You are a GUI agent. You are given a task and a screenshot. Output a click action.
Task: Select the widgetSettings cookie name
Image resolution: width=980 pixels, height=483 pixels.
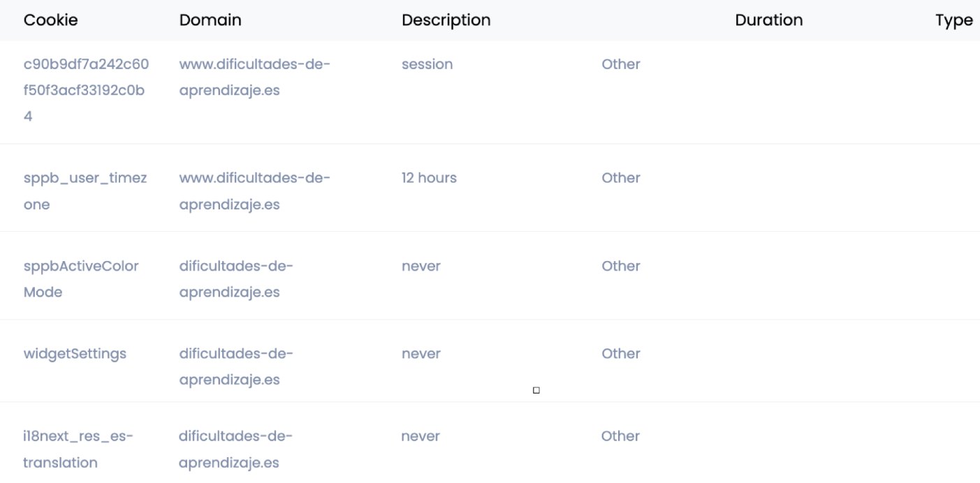pos(75,354)
